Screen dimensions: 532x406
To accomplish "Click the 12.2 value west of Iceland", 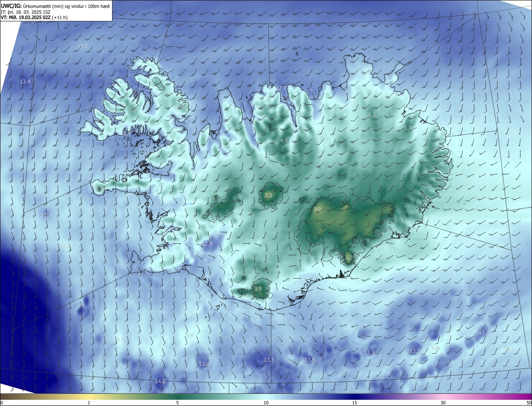I will [46, 215].
